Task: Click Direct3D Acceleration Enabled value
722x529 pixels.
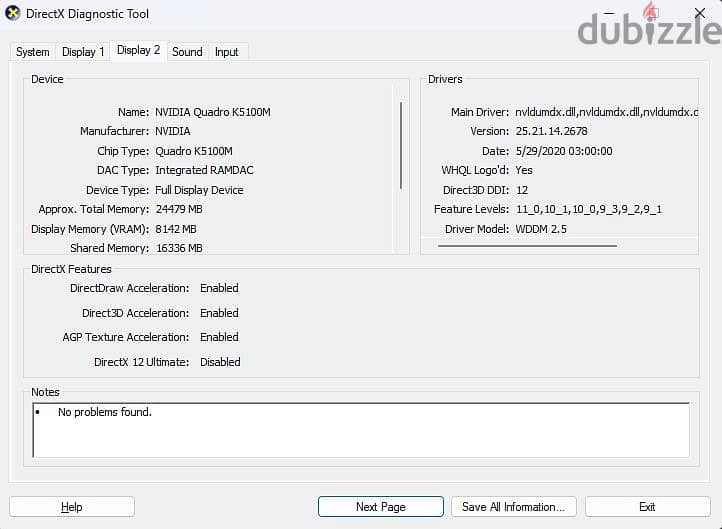Action: coord(219,313)
